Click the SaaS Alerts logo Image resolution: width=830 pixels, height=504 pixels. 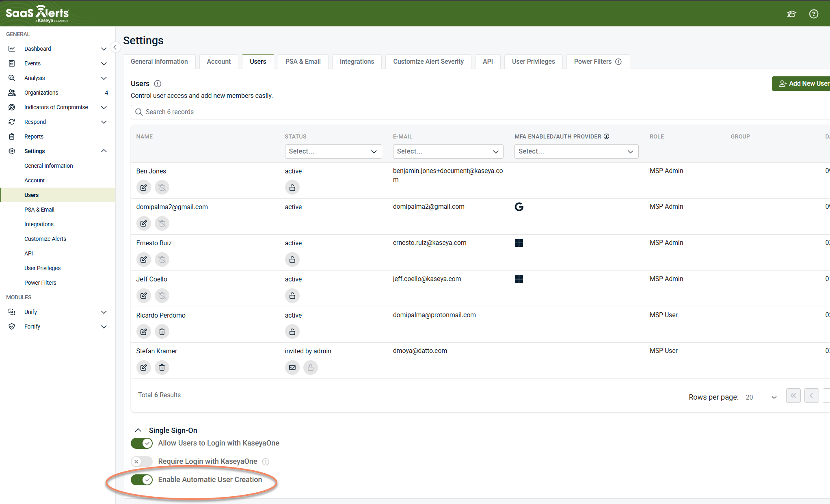(37, 14)
